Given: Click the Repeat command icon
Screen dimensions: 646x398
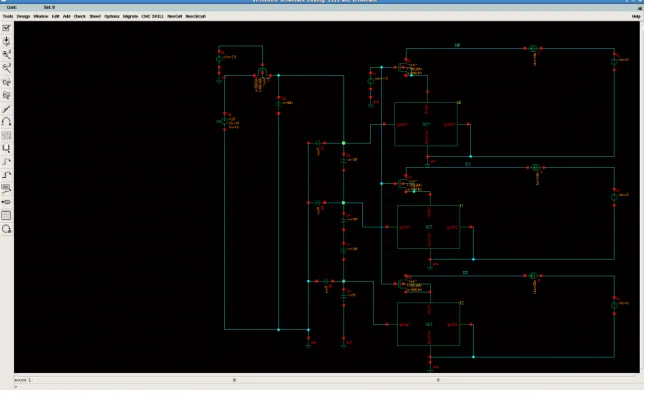Looking at the screenshot, I should click(6, 229).
